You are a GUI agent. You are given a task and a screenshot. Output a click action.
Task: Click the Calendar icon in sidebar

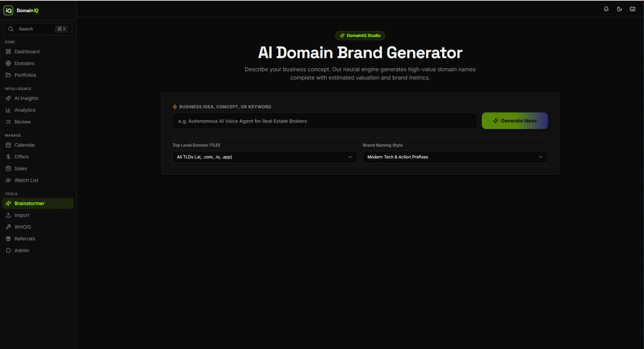[x=8, y=145]
